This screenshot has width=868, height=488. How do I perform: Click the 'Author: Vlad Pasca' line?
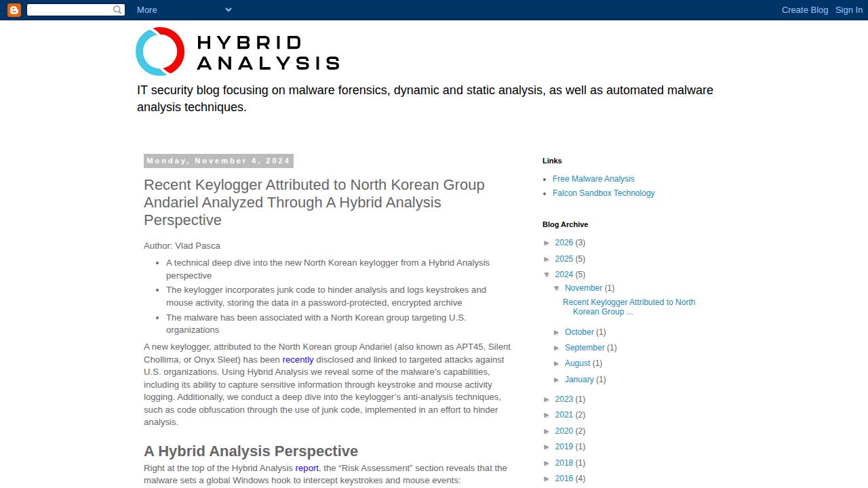pyautogui.click(x=182, y=246)
